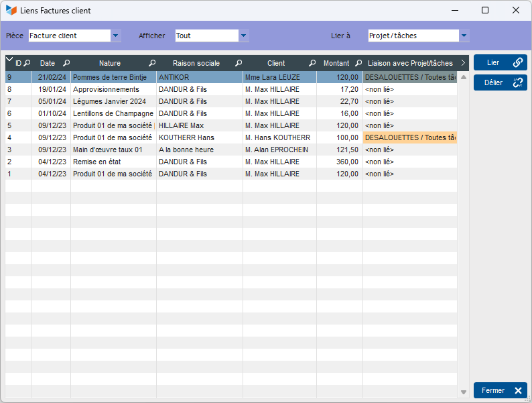This screenshot has width=532, height=403.
Task: Click the search icon in Client column header
Action: pyautogui.click(x=312, y=63)
